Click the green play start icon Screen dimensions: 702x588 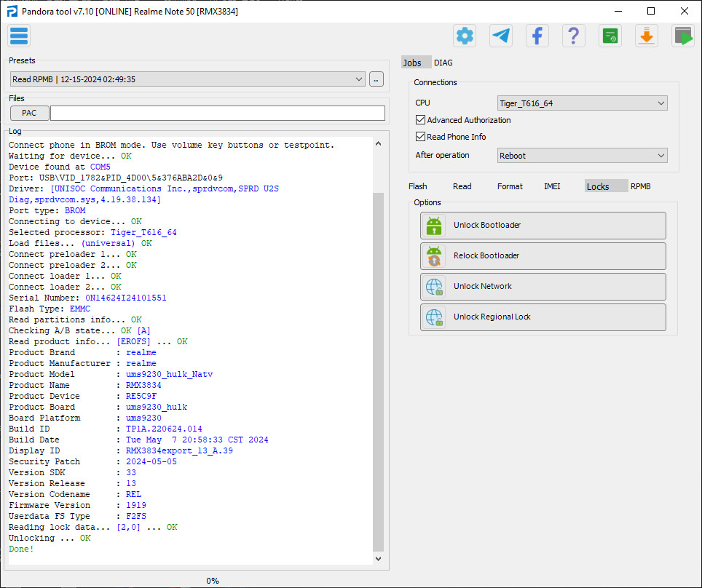pyautogui.click(x=683, y=36)
